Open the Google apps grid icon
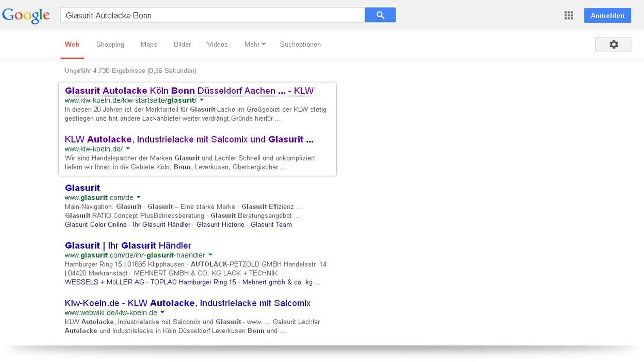 (569, 15)
